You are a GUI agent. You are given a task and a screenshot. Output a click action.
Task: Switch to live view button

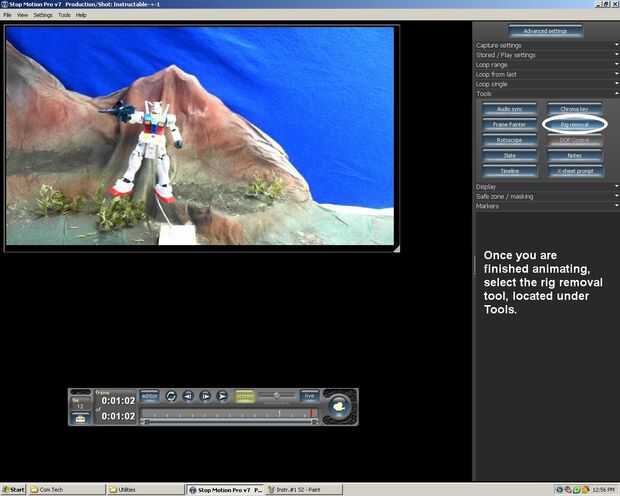click(x=309, y=396)
